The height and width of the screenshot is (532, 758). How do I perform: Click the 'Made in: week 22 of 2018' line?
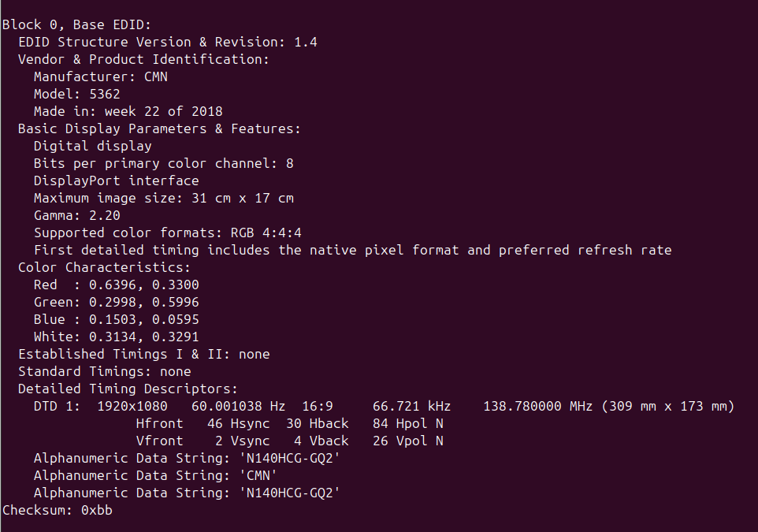click(x=128, y=111)
